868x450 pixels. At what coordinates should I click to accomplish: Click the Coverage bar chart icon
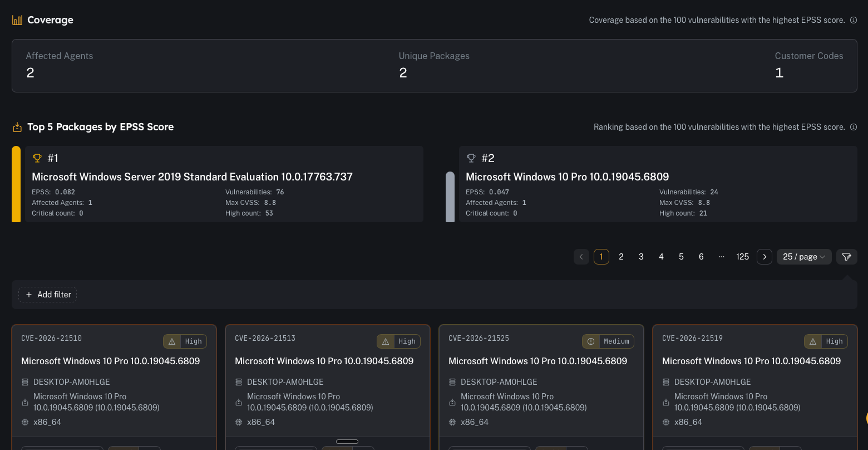click(x=17, y=20)
